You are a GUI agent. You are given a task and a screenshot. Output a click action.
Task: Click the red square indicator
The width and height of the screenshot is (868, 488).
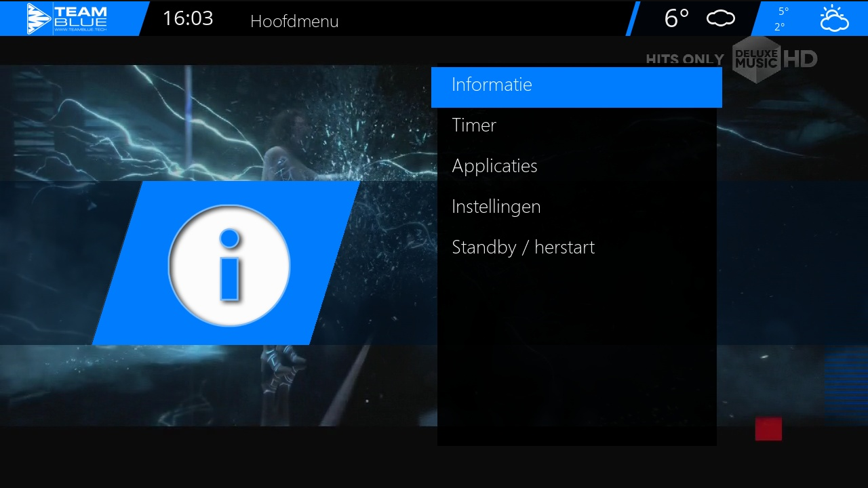point(768,429)
